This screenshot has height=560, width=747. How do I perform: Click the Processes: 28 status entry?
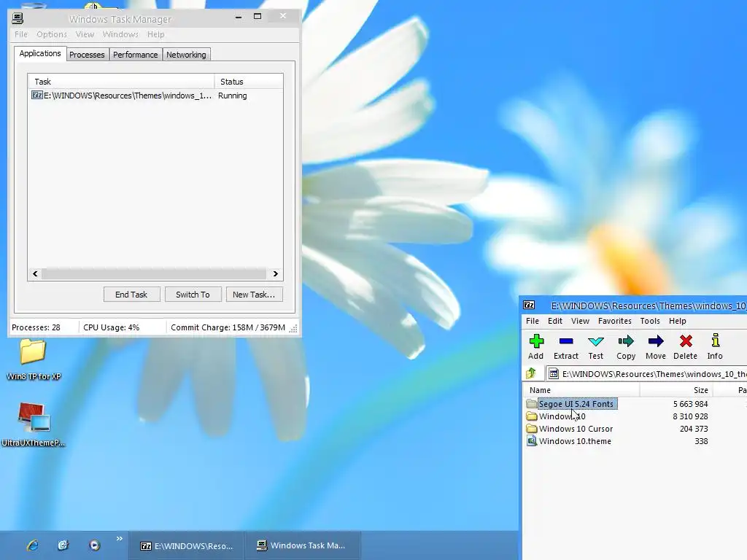[36, 327]
